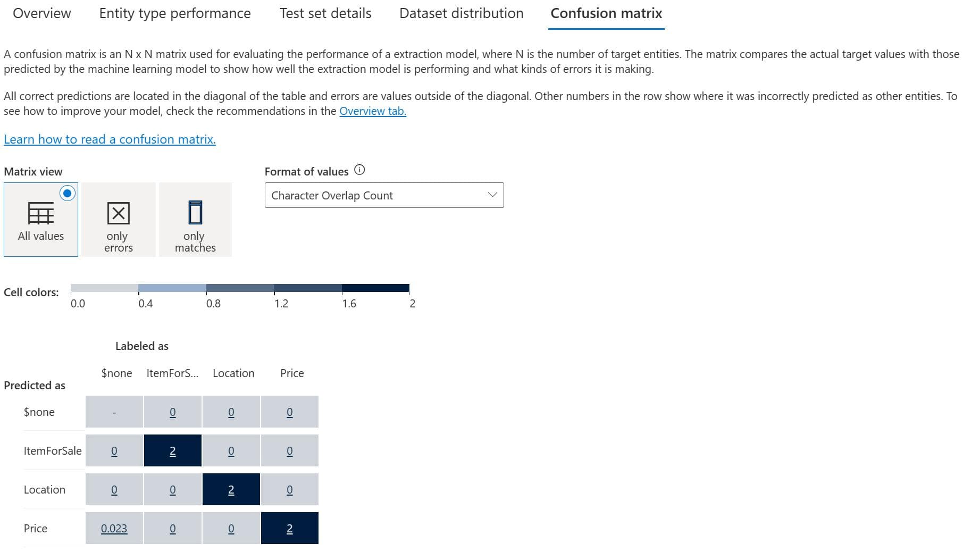Open the Character Overlap Count dropdown

point(384,195)
